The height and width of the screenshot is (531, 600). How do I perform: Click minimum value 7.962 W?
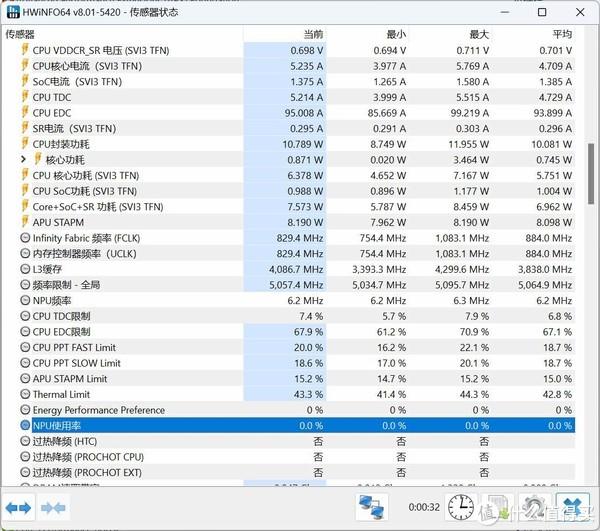click(x=388, y=222)
